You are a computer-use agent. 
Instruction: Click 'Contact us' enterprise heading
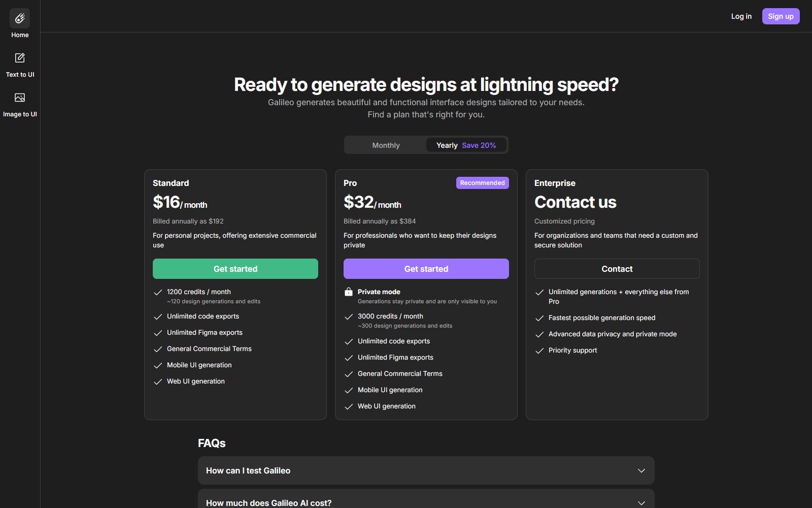coord(576,202)
